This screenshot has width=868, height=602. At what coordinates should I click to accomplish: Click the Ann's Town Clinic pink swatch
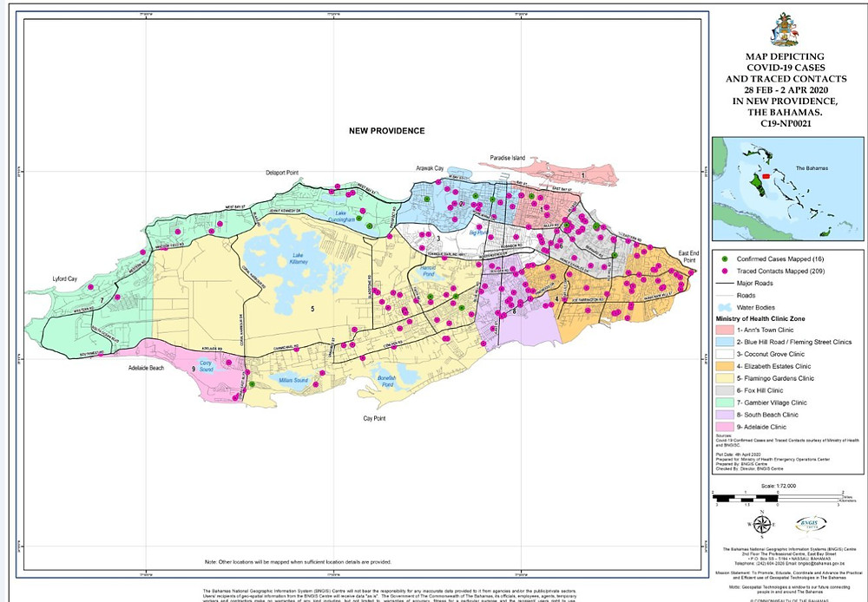[724, 330]
